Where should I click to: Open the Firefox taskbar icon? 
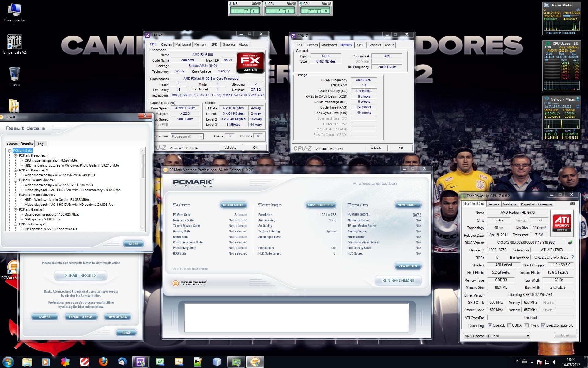point(103,362)
